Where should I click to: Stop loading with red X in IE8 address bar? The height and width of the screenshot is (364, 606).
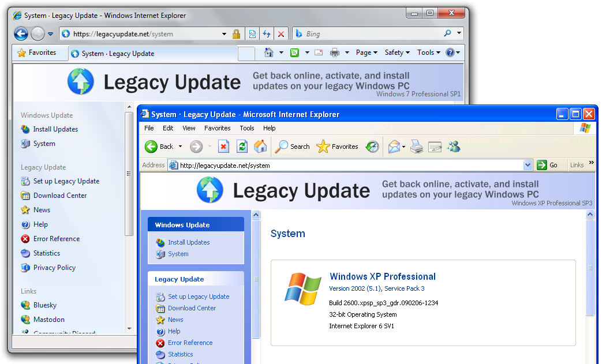click(281, 34)
